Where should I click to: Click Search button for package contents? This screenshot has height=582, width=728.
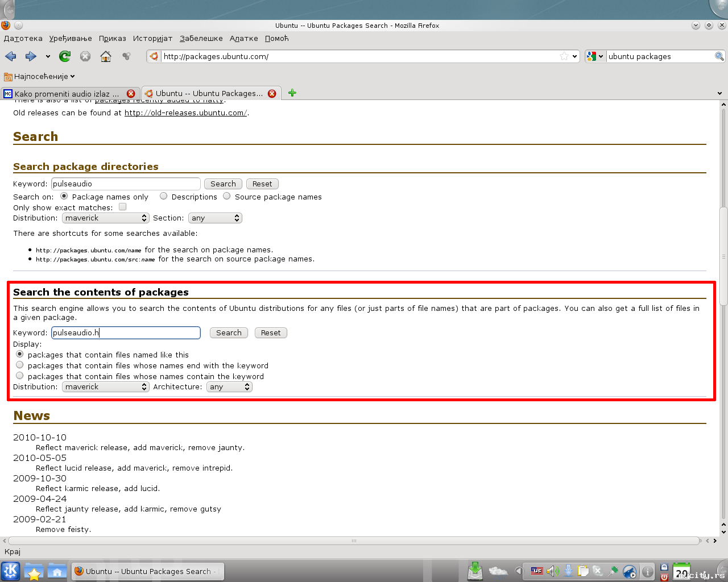tap(229, 333)
